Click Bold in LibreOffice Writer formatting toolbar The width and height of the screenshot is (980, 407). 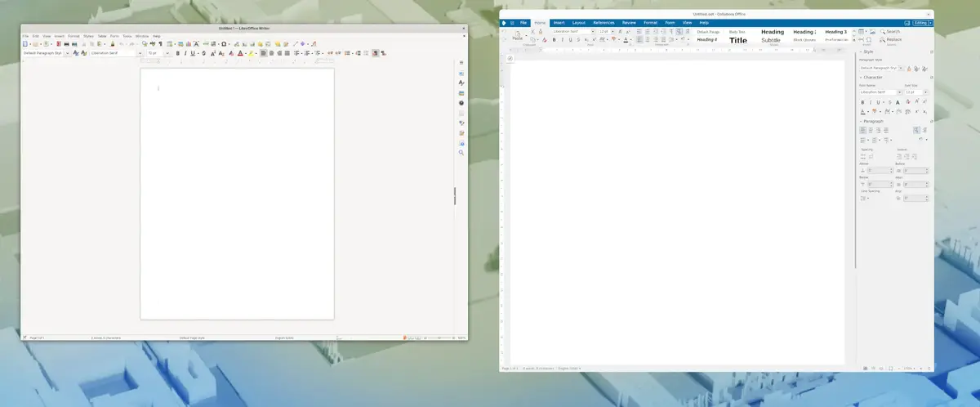178,53
